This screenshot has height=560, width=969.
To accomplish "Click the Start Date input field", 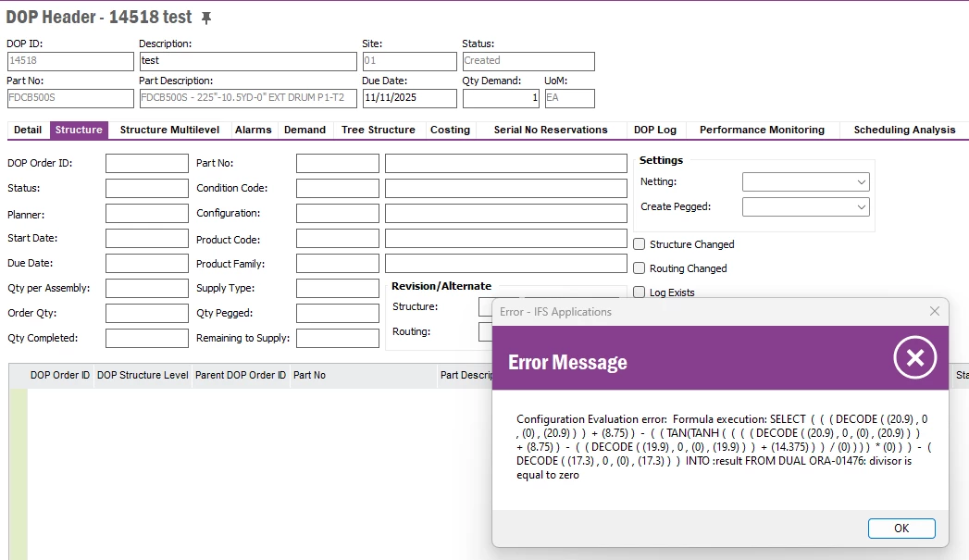I will point(147,238).
